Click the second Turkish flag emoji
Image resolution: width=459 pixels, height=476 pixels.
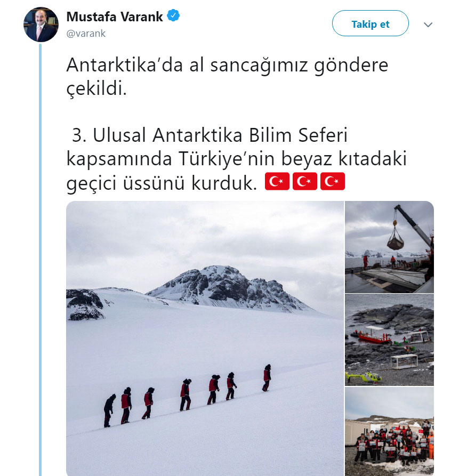pos(305,181)
